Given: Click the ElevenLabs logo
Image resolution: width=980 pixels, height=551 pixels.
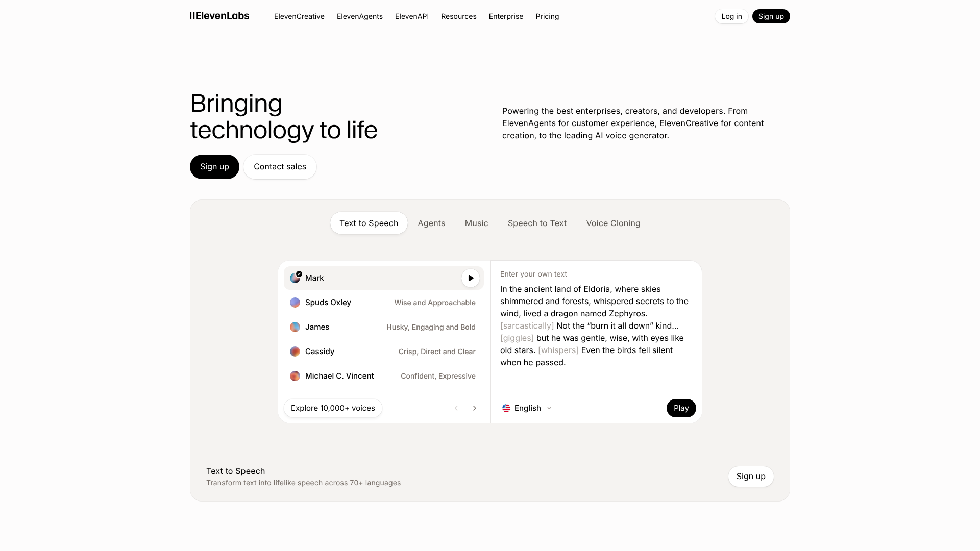Looking at the screenshot, I should coord(219,16).
